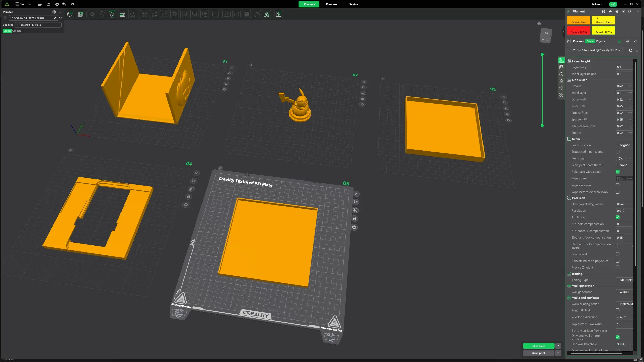644x362 pixels.
Task: Open the Bed type Textured PEI Plate dropdown
Action: [x=38, y=25]
